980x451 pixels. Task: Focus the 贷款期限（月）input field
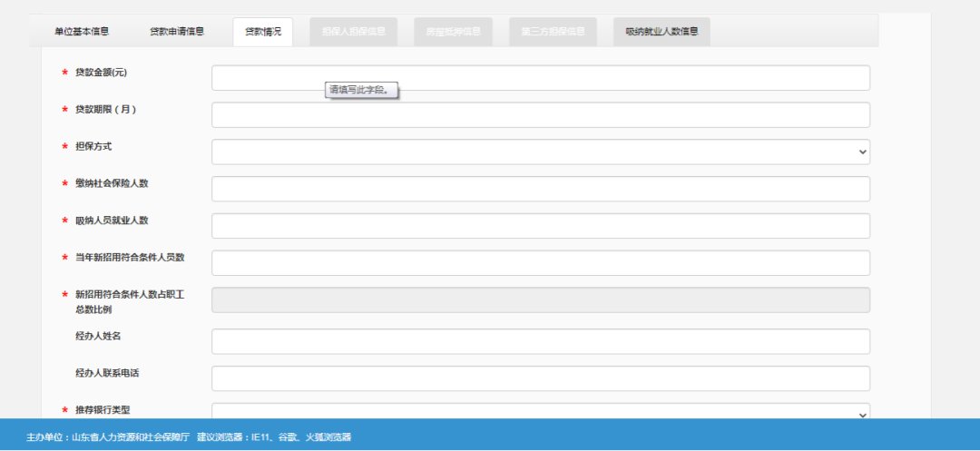(x=540, y=115)
